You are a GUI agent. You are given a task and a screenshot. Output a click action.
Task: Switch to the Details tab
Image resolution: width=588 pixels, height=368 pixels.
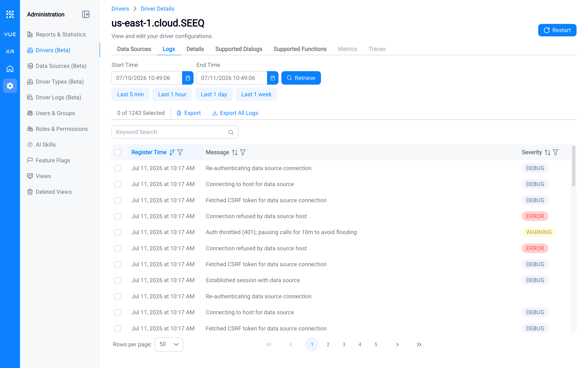click(195, 49)
